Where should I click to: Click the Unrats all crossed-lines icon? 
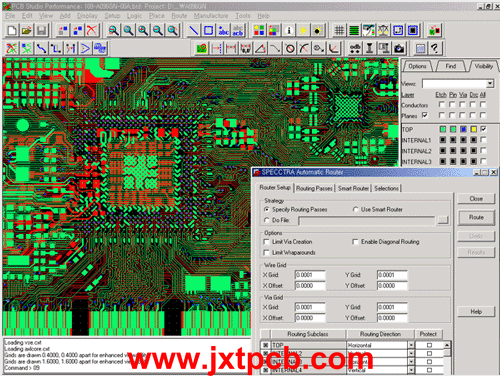pos(12,49)
